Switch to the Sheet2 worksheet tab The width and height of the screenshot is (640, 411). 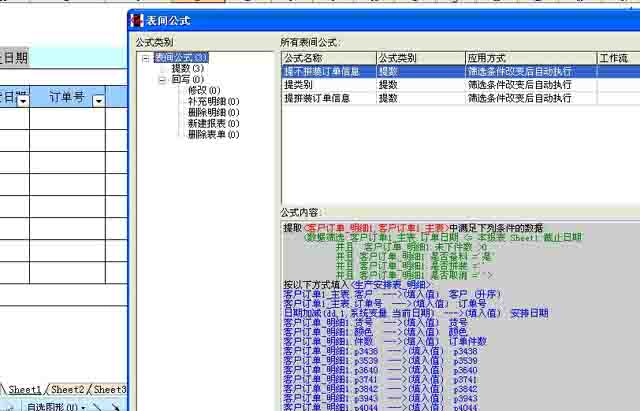[x=68, y=389]
